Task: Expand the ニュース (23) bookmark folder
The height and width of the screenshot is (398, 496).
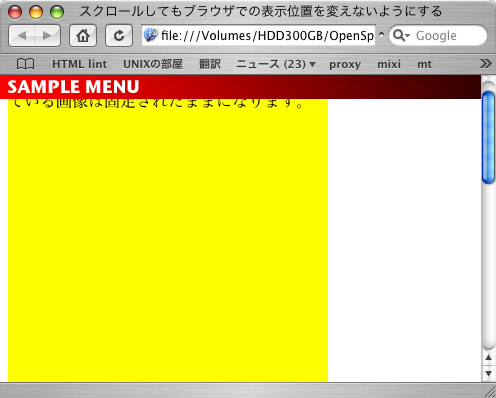Action: tap(276, 64)
